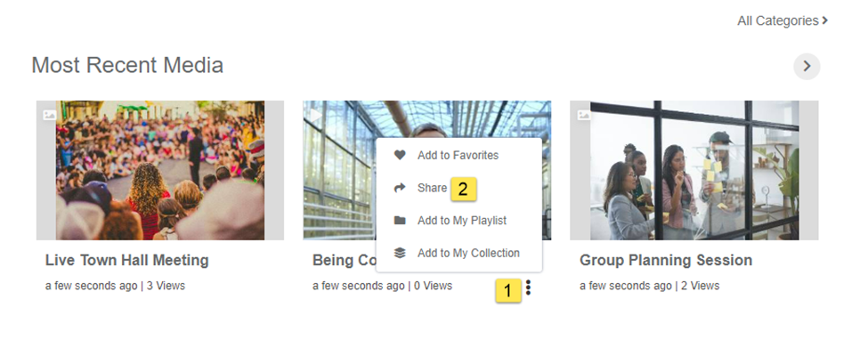Open the three-dot menu under Being Co video
The image size is (868, 340).
(528, 287)
